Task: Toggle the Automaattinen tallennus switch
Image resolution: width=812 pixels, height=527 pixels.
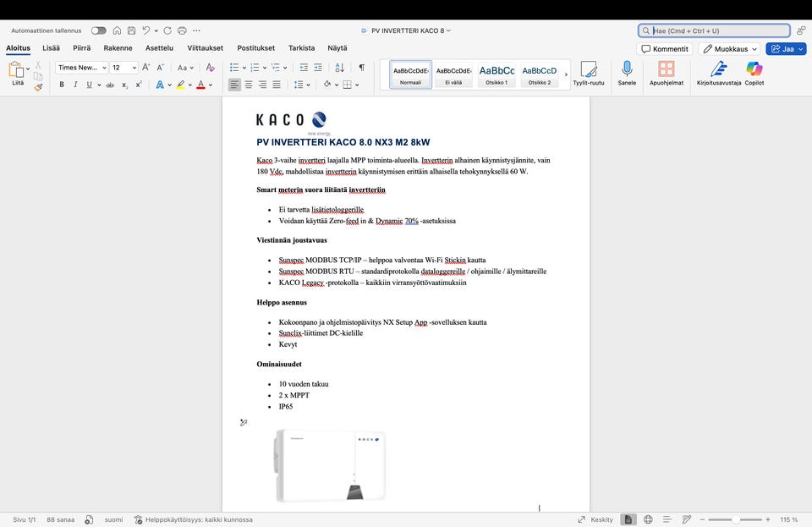Action: [98, 30]
